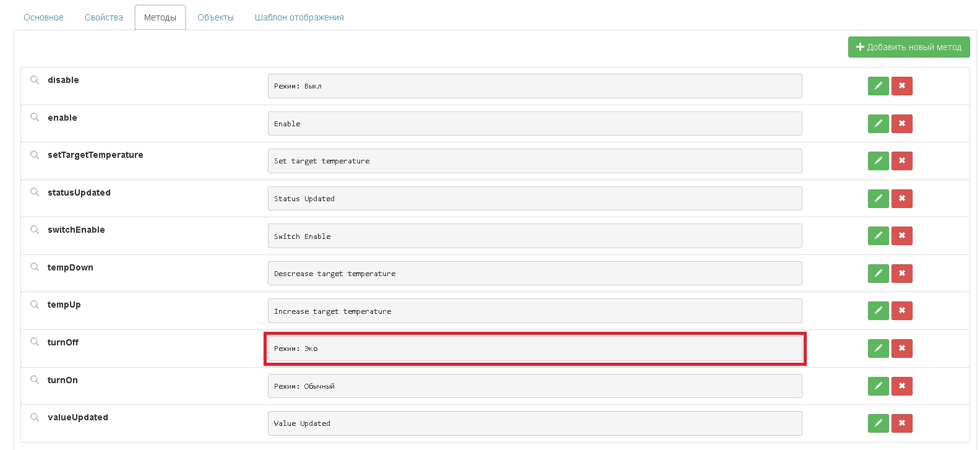The width and height of the screenshot is (980, 450).
Task: Switch to the Основное tab
Action: [43, 17]
